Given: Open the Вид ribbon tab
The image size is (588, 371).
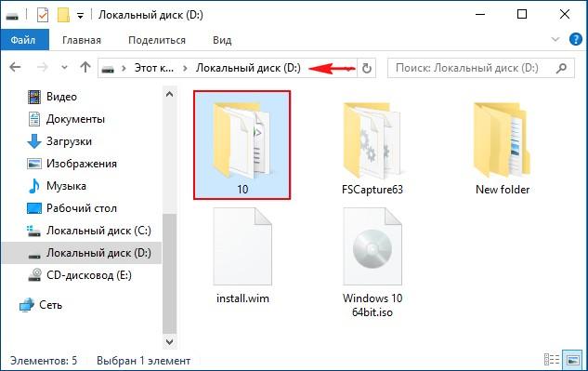Looking at the screenshot, I should [x=222, y=40].
